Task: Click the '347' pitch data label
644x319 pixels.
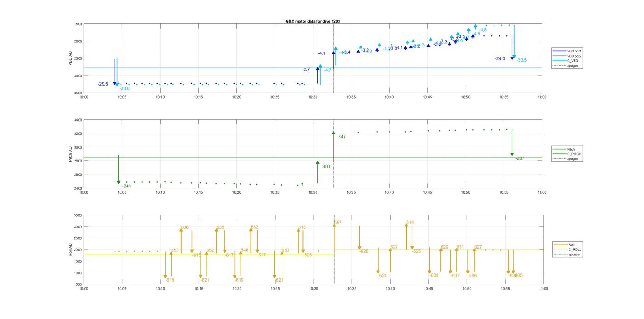Action: (342, 137)
